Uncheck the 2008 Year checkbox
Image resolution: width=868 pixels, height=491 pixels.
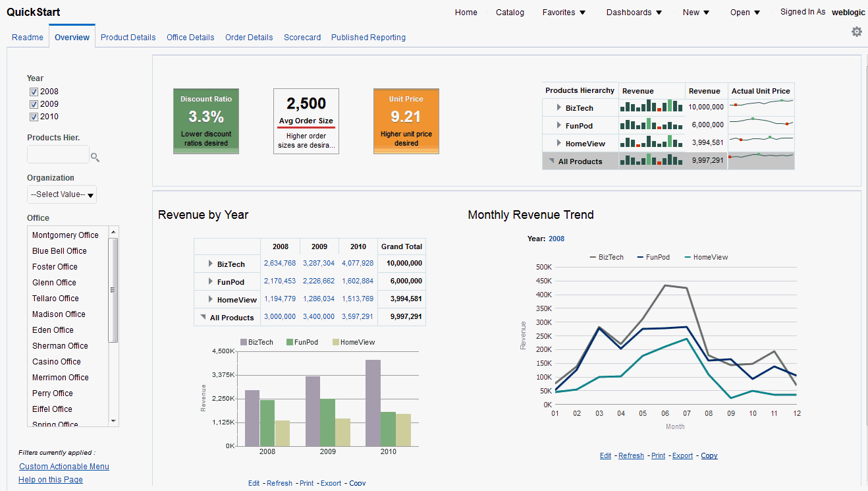click(34, 92)
